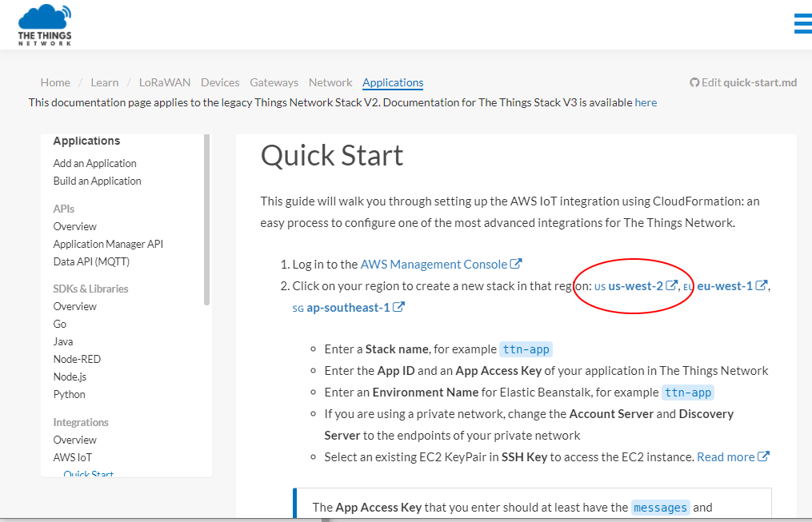
Task: Open the Learn breadcrumb
Action: (105, 83)
